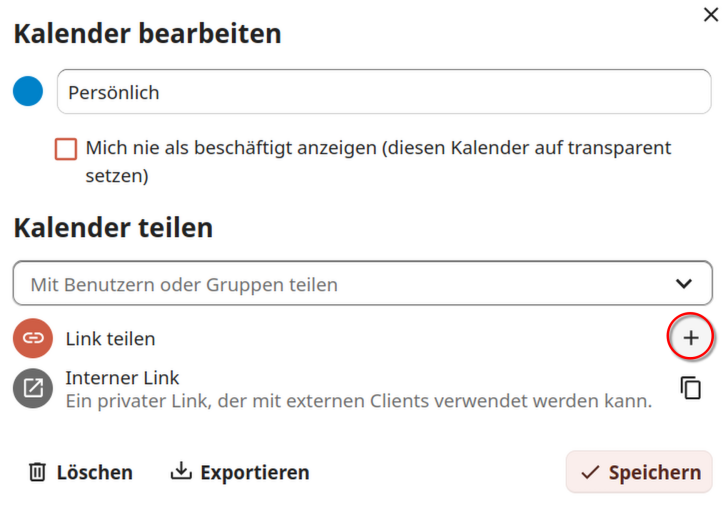Viewport: 726px width, 510px height.
Task: Click the trash can icon
Action: (x=37, y=472)
